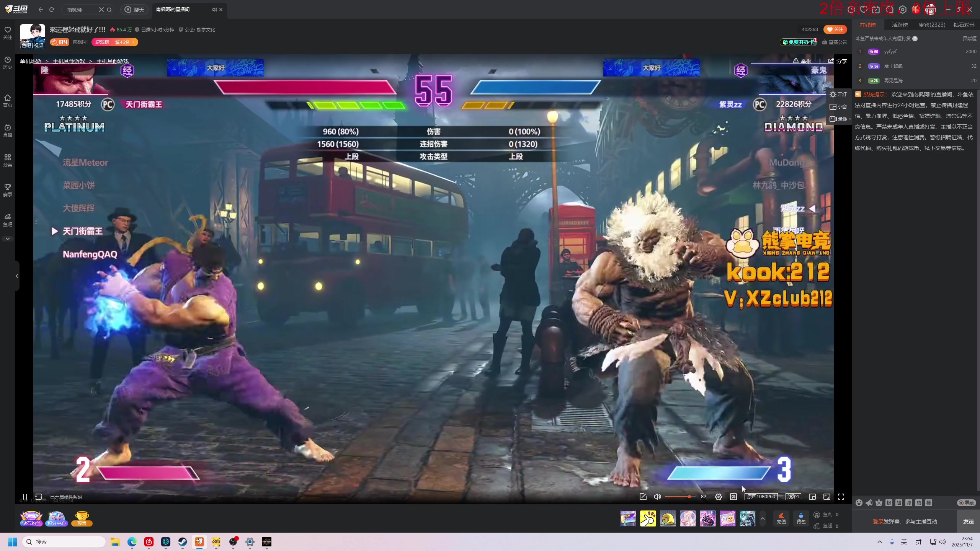The height and width of the screenshot is (551, 980).
Task: Open the 贵宾(2323) tab
Action: tap(932, 25)
